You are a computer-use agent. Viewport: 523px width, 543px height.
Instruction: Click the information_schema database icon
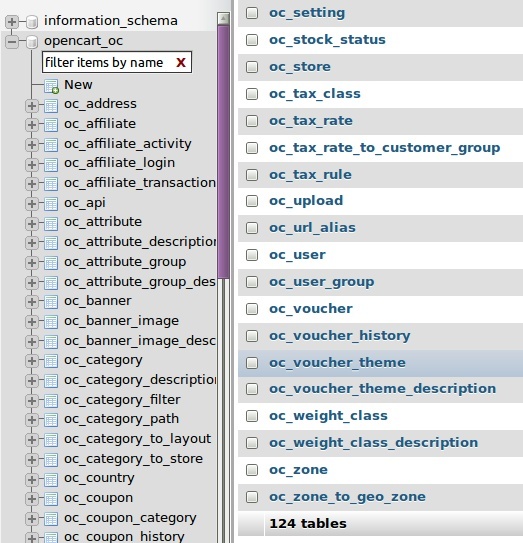point(32,22)
